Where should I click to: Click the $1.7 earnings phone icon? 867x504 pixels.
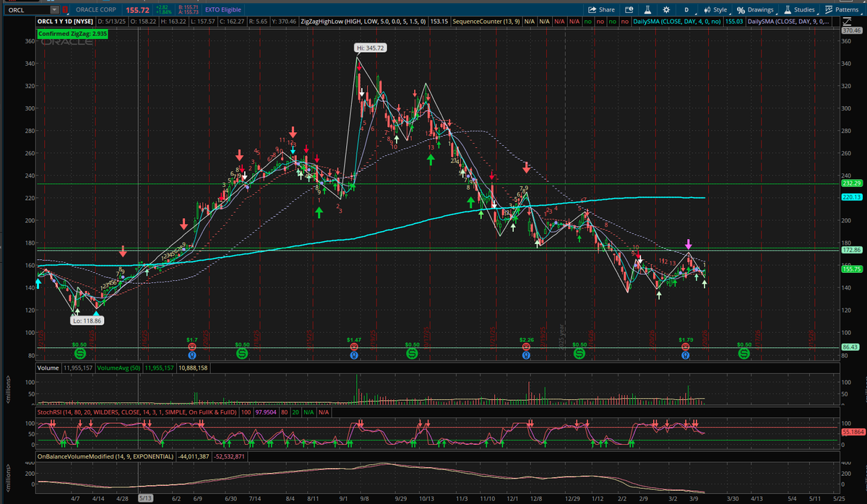(191, 347)
